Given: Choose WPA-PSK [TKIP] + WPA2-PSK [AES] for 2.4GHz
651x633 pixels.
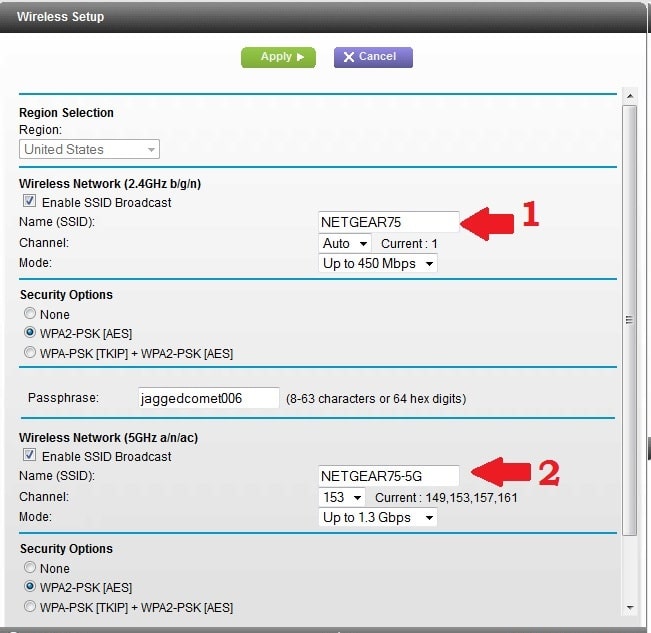Looking at the screenshot, I should click(30, 353).
